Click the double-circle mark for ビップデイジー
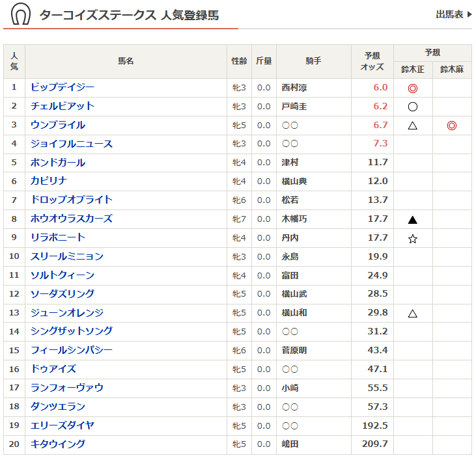This screenshot has width=476, height=458. tap(412, 88)
